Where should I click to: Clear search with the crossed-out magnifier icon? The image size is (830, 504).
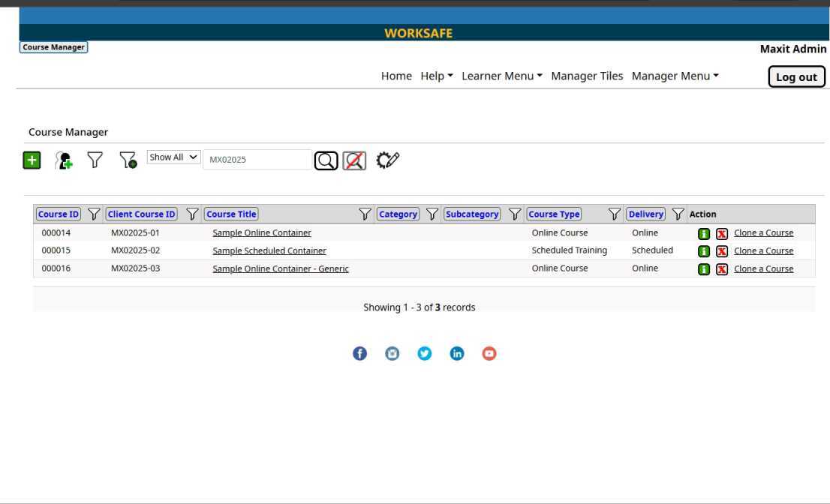pyautogui.click(x=354, y=160)
